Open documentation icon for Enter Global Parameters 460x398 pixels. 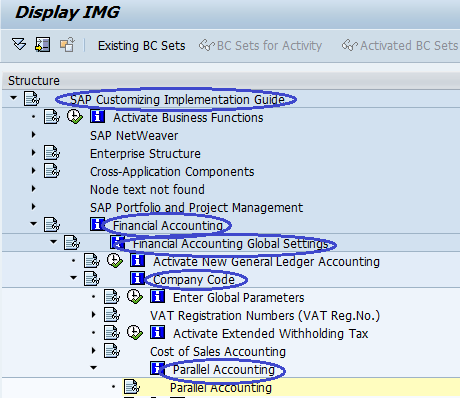(112, 297)
